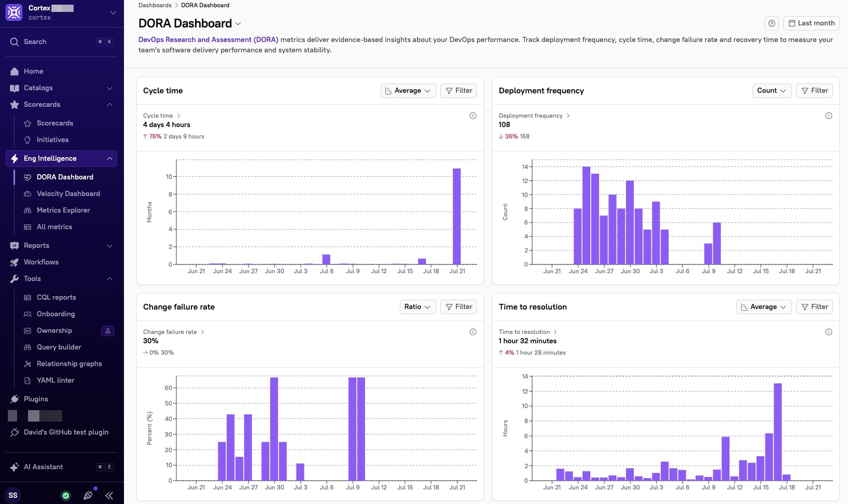Screen dimensions: 848x504
Task: Click the party popper notification icon
Action: (x=88, y=495)
